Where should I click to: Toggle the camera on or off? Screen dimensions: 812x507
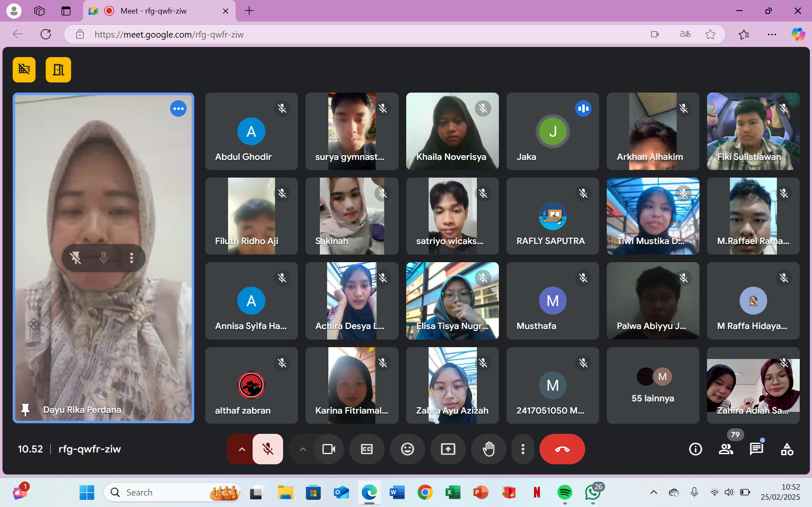pyautogui.click(x=328, y=449)
